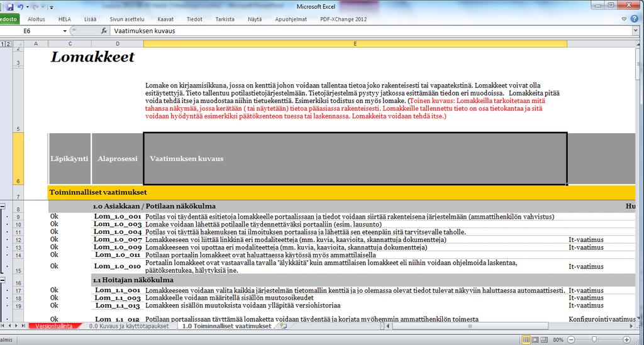Click cell Lom_1.0_007
644x345 pixels.
click(x=118, y=239)
